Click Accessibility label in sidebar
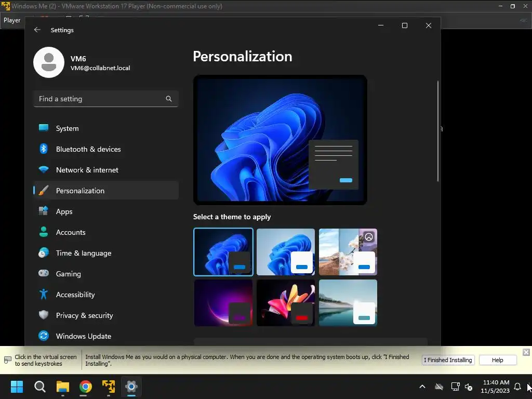The image size is (532, 399). (x=75, y=295)
